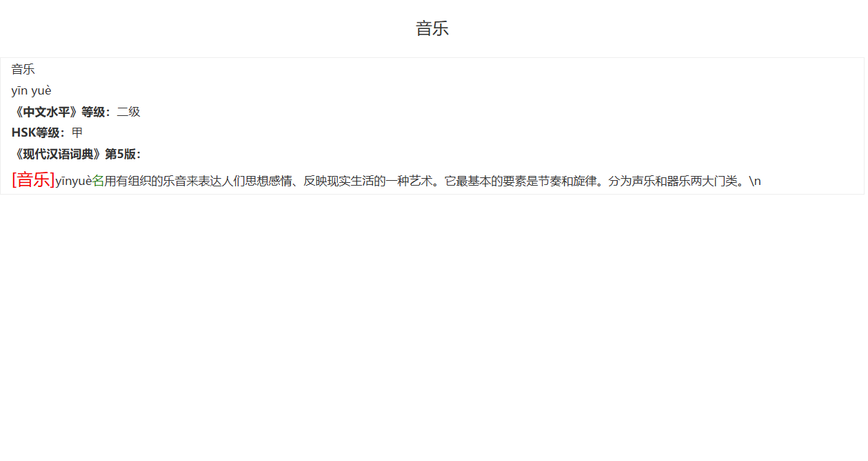Click the phrase 反映现实生活 in the definition
The height and width of the screenshot is (461, 868).
pyautogui.click(x=339, y=182)
